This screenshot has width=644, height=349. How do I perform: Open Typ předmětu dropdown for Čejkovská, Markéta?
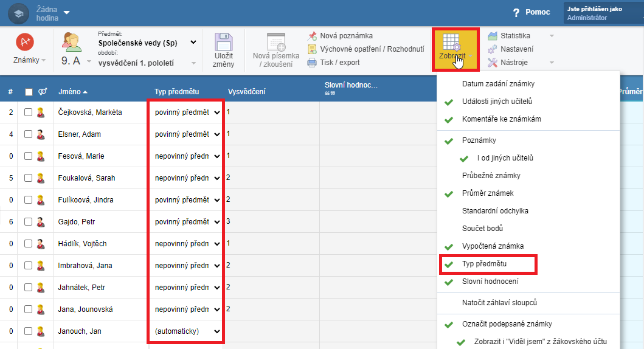[187, 112]
